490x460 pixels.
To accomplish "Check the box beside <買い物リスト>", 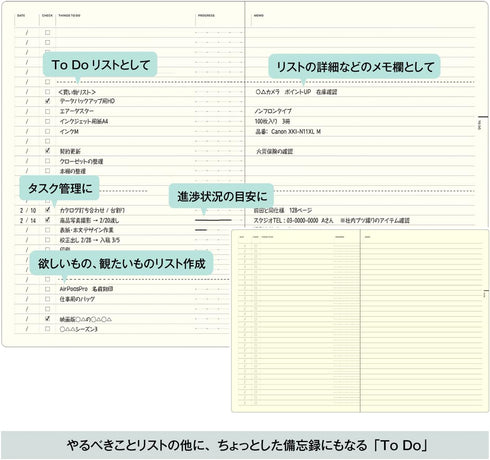I will tap(47, 92).
